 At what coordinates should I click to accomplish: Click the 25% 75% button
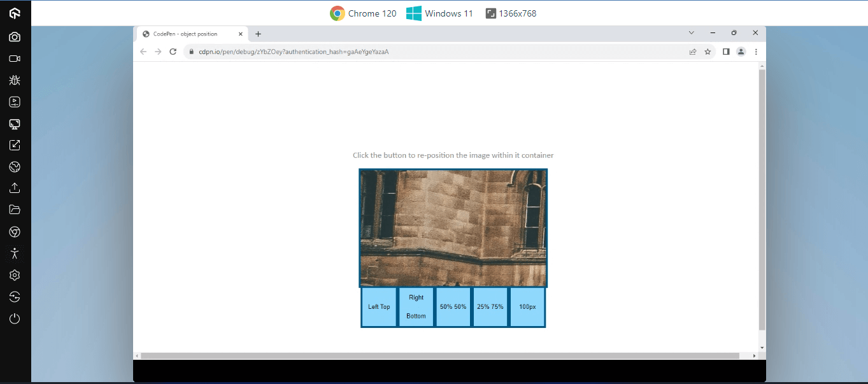click(490, 307)
